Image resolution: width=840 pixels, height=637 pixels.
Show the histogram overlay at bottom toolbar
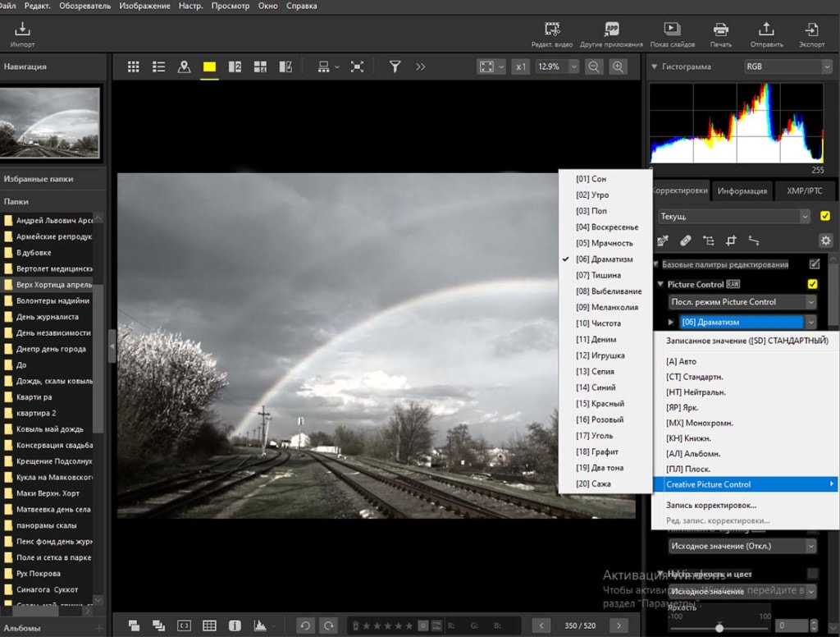(261, 626)
